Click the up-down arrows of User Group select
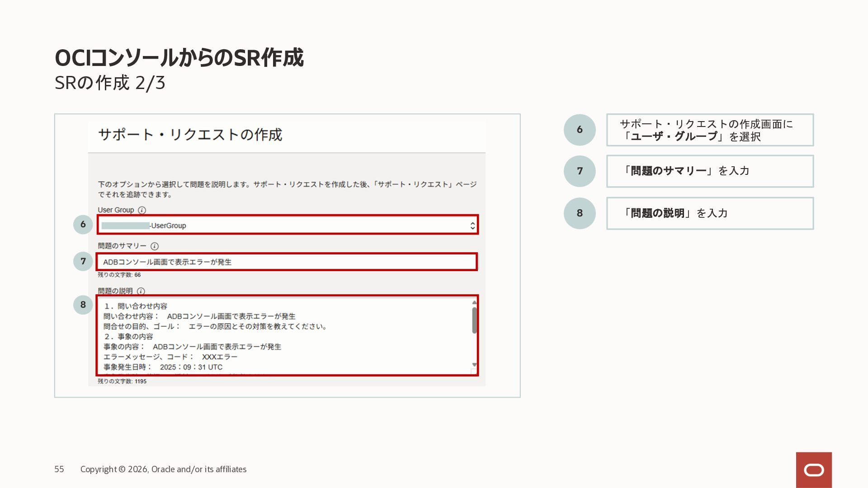This screenshot has height=488, width=868. (472, 225)
